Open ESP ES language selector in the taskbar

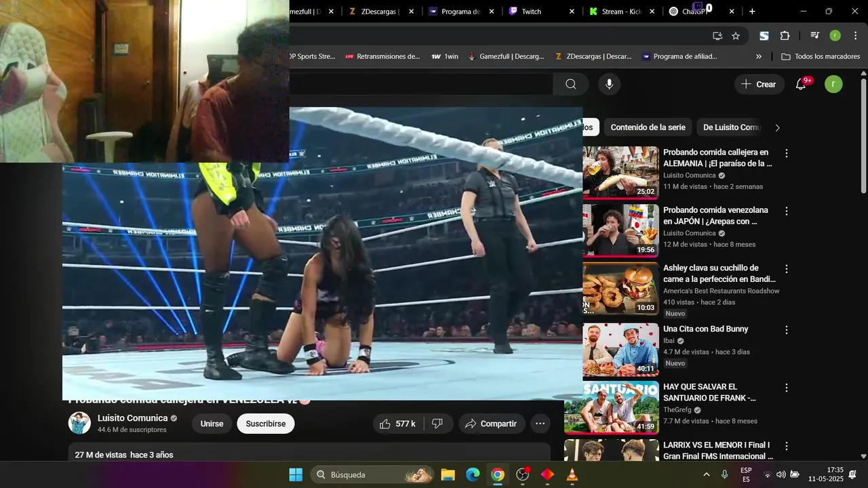tap(746, 474)
